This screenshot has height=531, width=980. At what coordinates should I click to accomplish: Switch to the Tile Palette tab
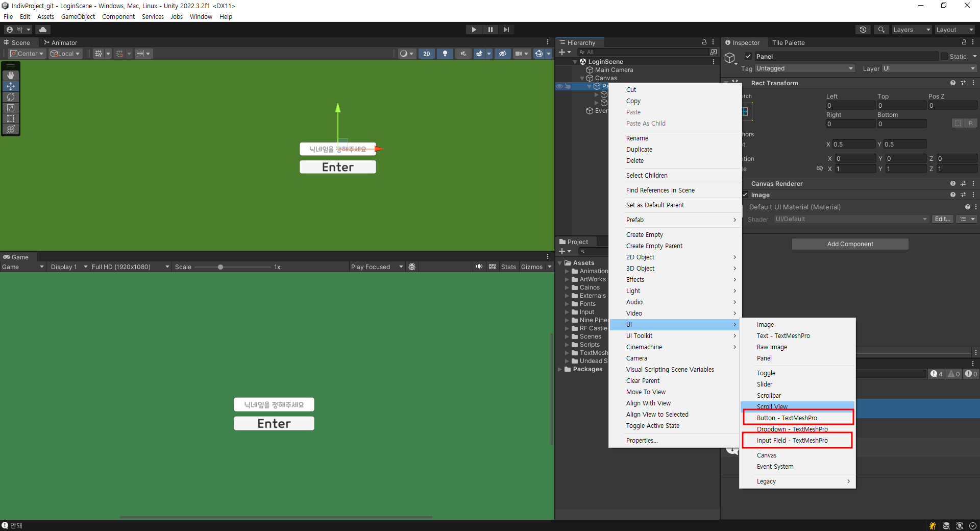[x=788, y=42]
